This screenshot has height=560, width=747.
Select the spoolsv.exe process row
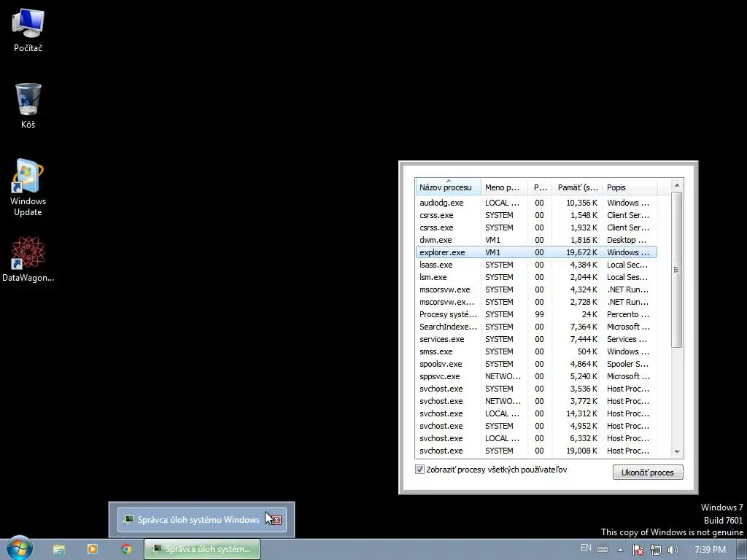pos(536,364)
